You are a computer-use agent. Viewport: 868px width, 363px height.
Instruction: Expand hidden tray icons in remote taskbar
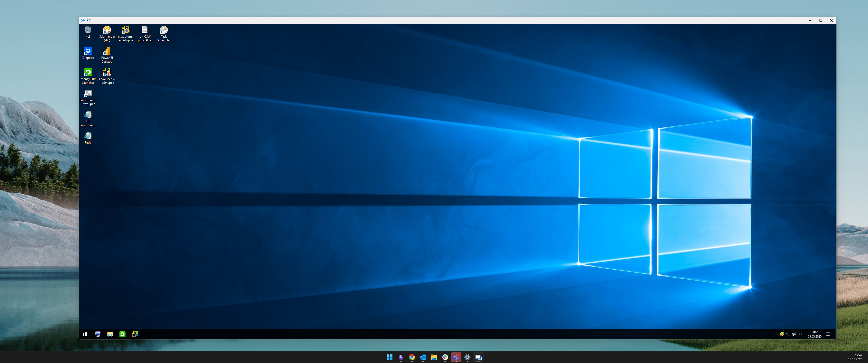[x=776, y=334]
